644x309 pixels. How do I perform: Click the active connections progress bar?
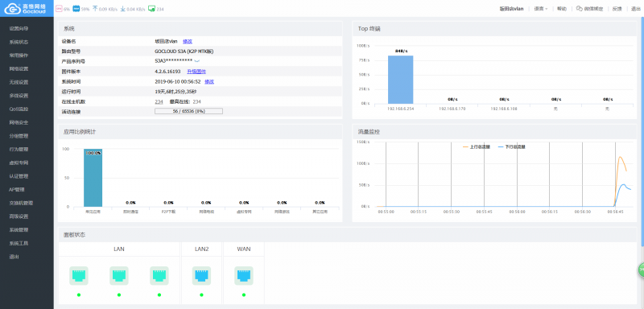(188, 111)
